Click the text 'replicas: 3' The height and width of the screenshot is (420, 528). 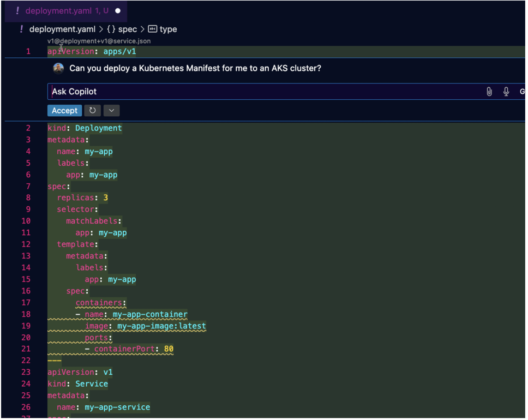pyautogui.click(x=82, y=197)
